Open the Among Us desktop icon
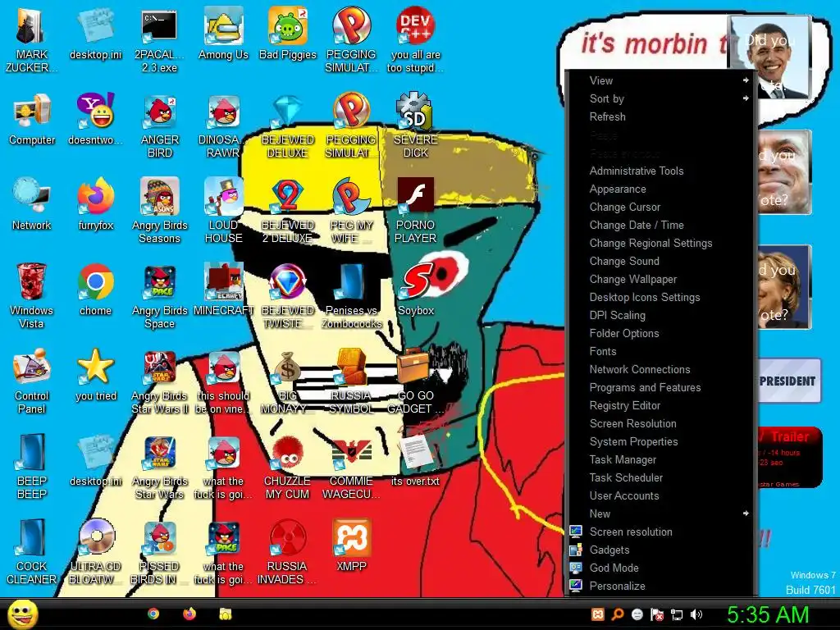Viewport: 840px width, 630px height. [223, 34]
